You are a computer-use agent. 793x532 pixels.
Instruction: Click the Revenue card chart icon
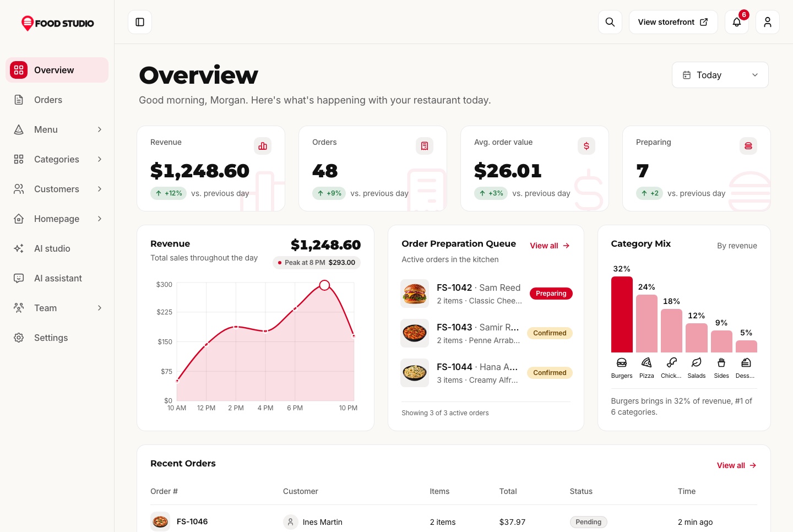click(263, 146)
